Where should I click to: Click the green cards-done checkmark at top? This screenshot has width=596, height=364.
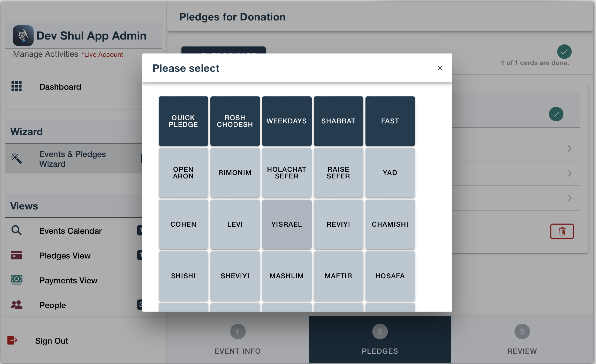point(564,52)
